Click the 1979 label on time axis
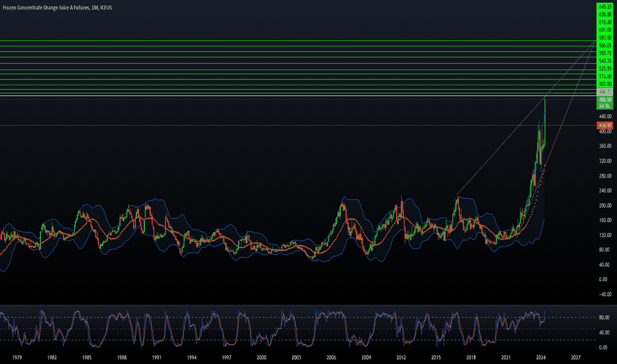 [x=17, y=357]
